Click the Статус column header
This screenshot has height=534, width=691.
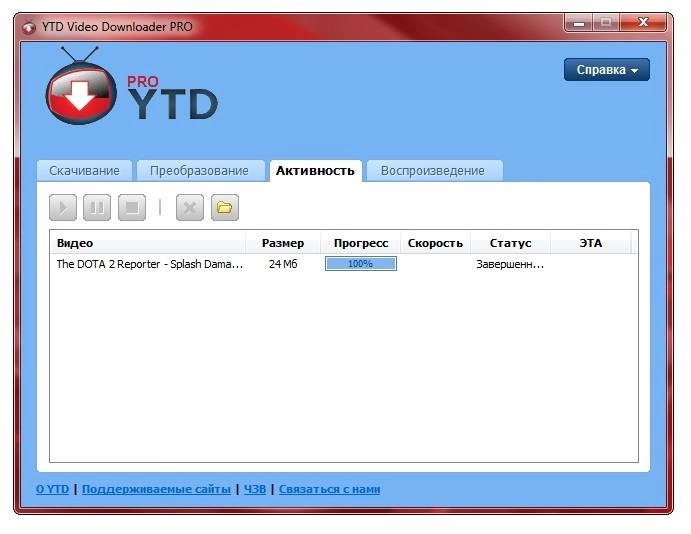click(510, 243)
